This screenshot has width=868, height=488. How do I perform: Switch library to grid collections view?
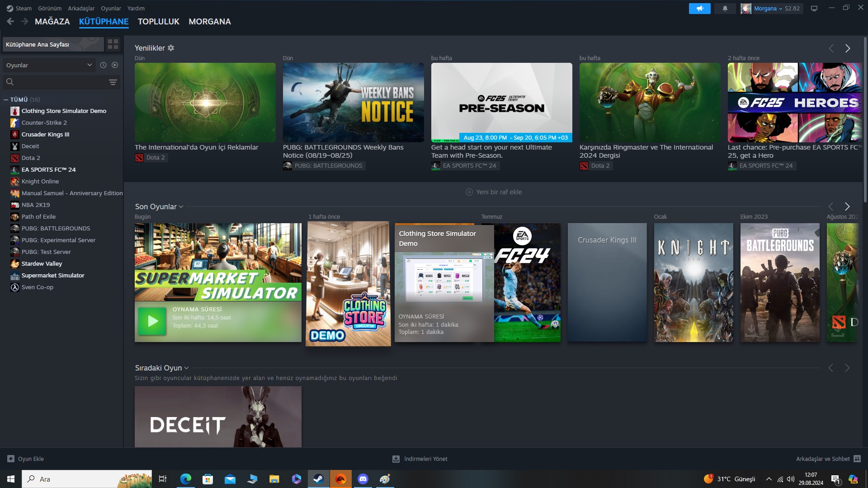(x=113, y=44)
